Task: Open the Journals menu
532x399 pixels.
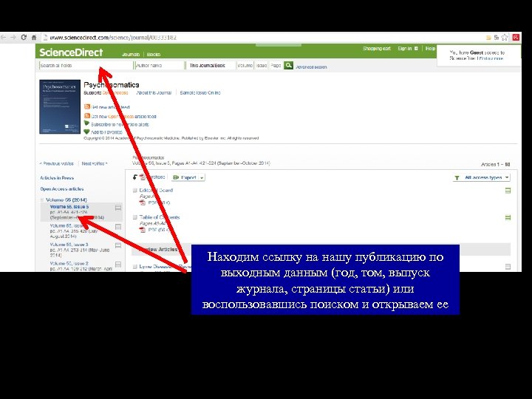Action: [x=131, y=54]
